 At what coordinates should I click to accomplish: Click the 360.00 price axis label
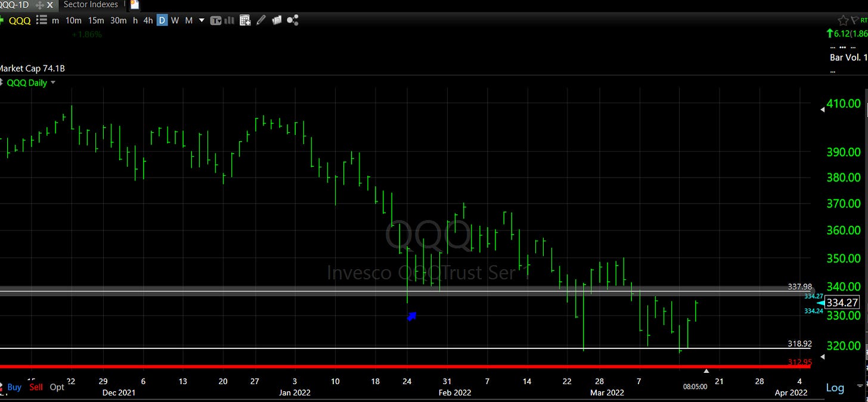coord(844,230)
